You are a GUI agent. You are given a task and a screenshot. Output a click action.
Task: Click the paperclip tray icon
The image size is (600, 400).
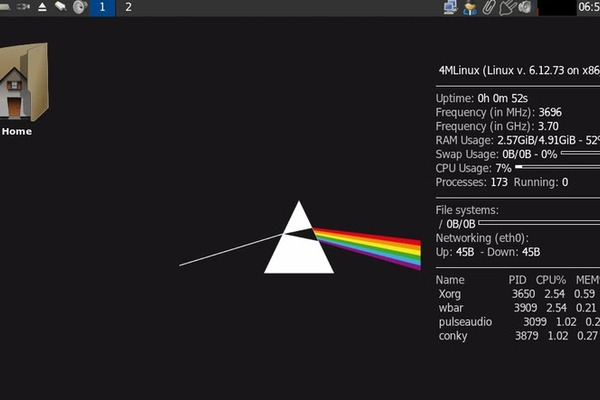point(489,7)
